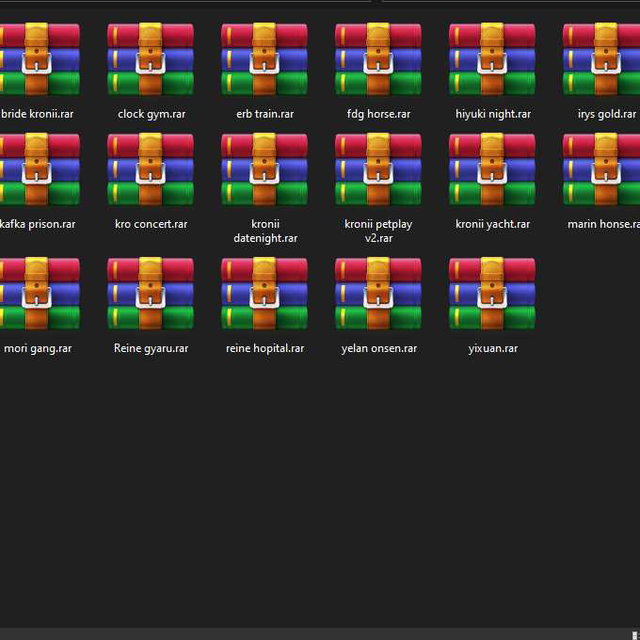
Task: Select the marin honse.rar archive icon
Action: pos(601,169)
